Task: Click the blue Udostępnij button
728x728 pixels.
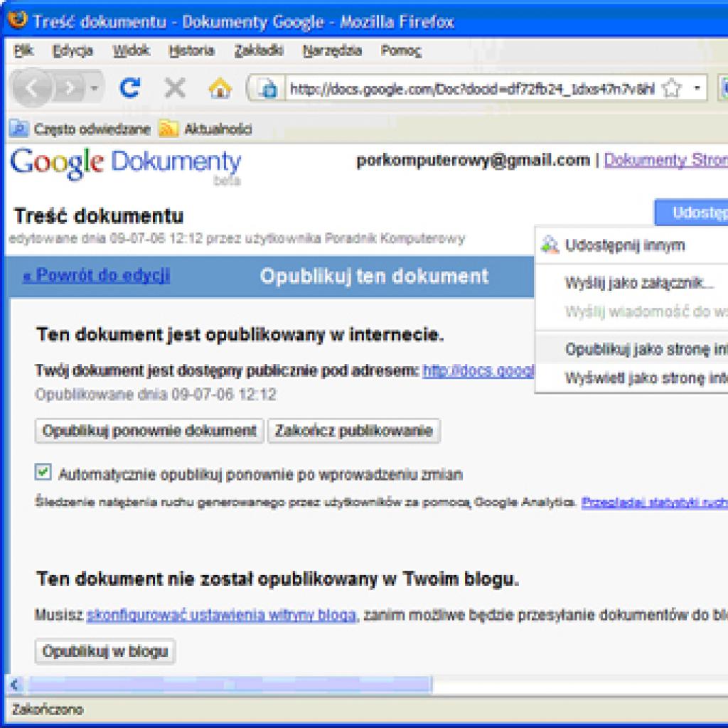Action: pyautogui.click(x=691, y=213)
